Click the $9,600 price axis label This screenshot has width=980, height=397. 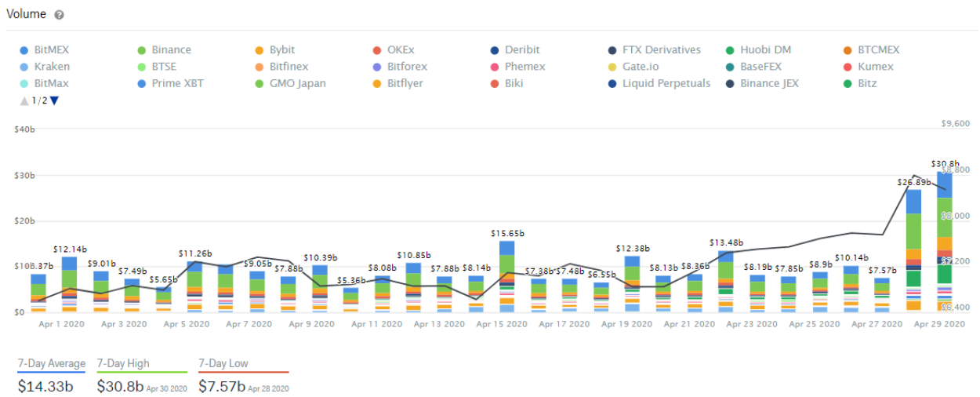tap(955, 123)
